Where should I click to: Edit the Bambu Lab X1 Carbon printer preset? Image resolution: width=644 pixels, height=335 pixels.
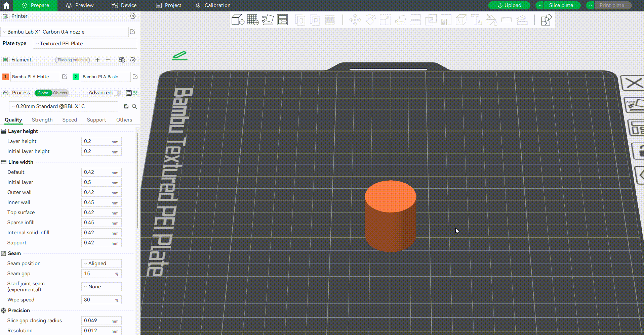132,32
